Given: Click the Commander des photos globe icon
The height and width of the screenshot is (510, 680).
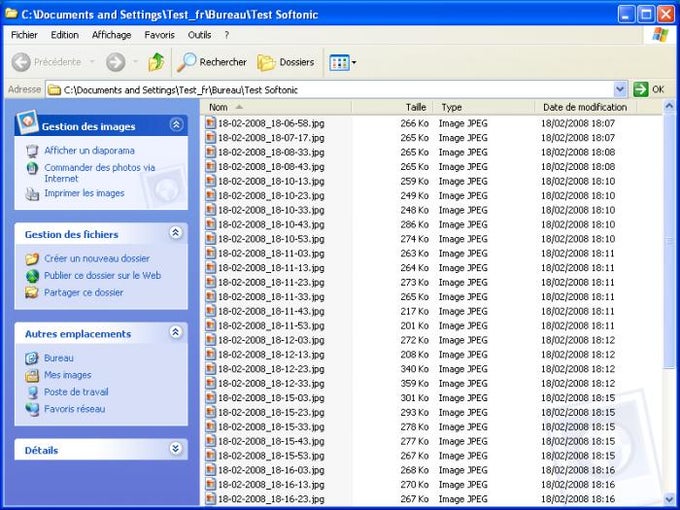Looking at the screenshot, I should click(x=32, y=168).
